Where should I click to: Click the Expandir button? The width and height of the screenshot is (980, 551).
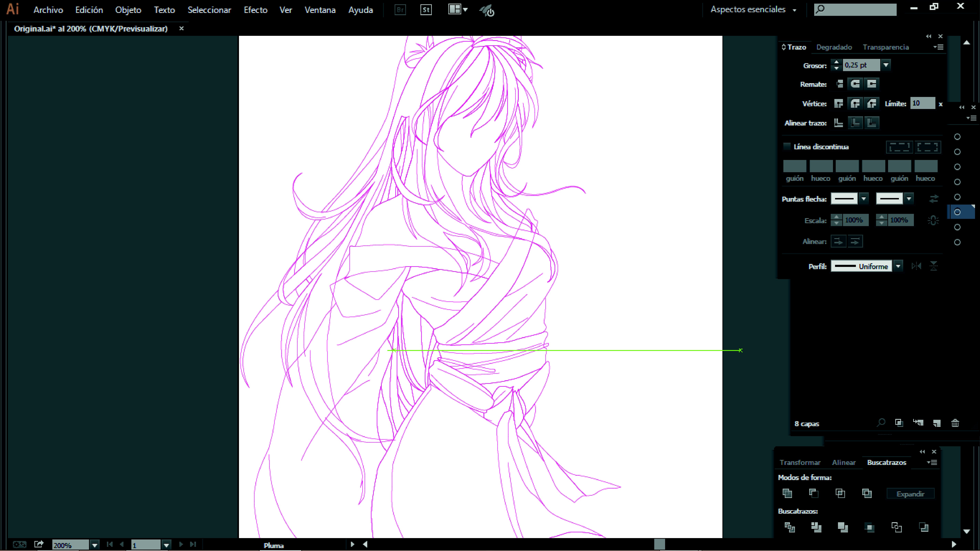tap(910, 494)
